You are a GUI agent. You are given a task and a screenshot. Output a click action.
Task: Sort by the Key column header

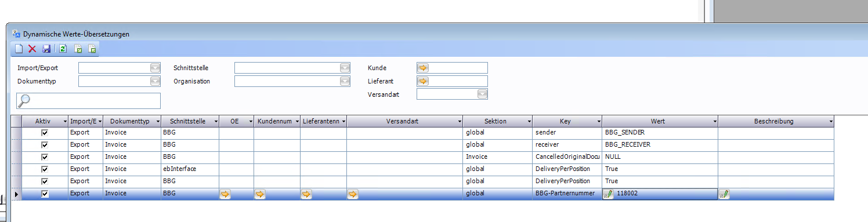pyautogui.click(x=565, y=122)
